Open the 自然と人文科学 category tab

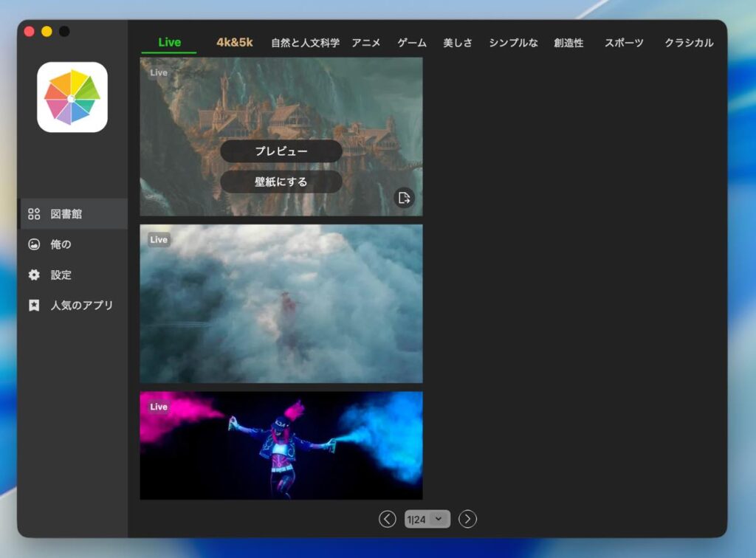click(x=305, y=43)
